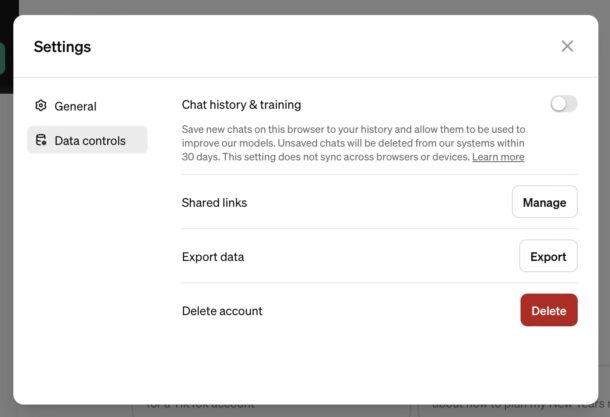610x417 pixels.
Task: Click the General gear icon
Action: point(41,106)
